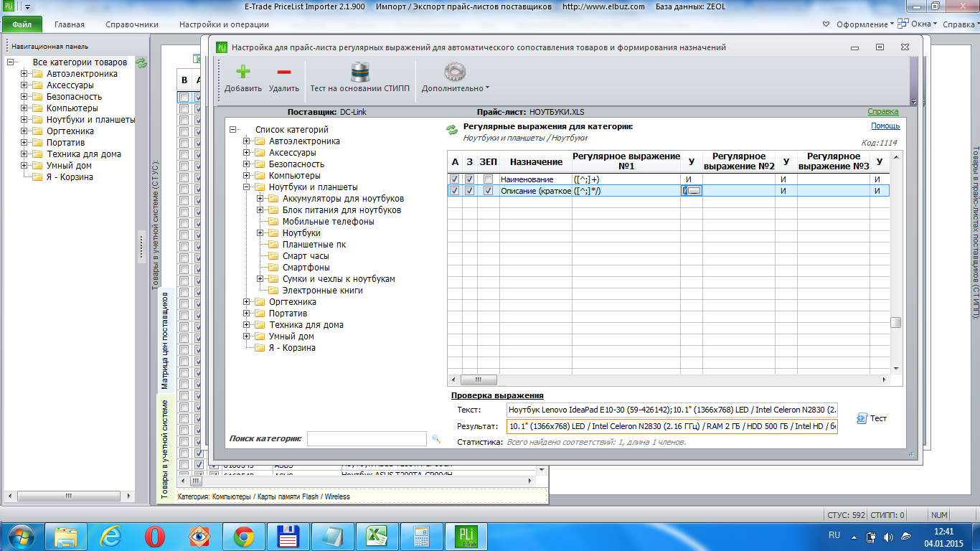Open Opera browser from the taskbar
The height and width of the screenshot is (551, 980).
coord(155,536)
